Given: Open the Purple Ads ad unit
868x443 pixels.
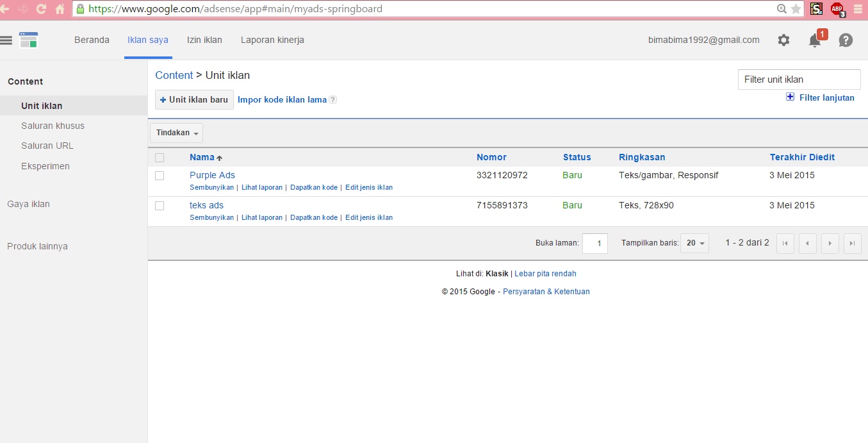Looking at the screenshot, I should (212, 175).
